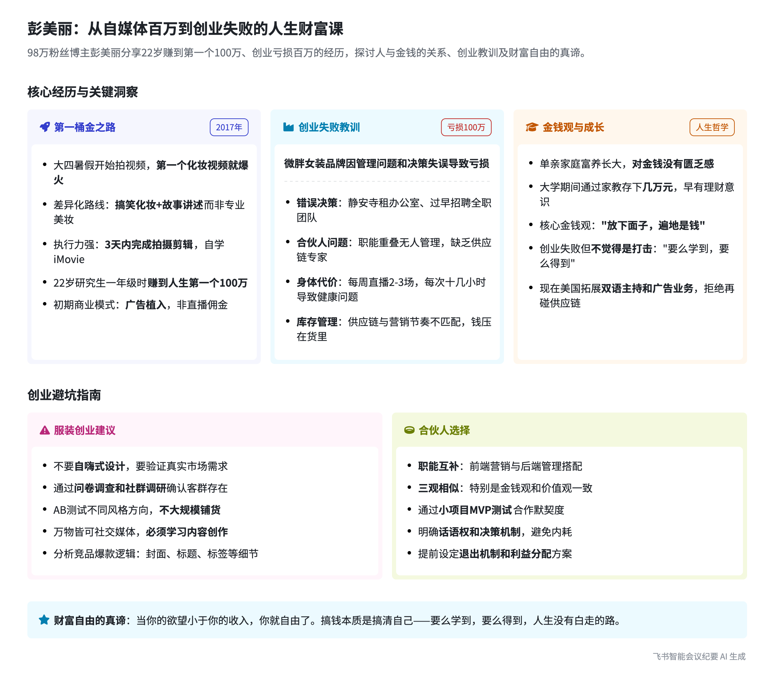Click the main title about 彭美丽
This screenshot has height=678, width=784.
pyautogui.click(x=185, y=29)
